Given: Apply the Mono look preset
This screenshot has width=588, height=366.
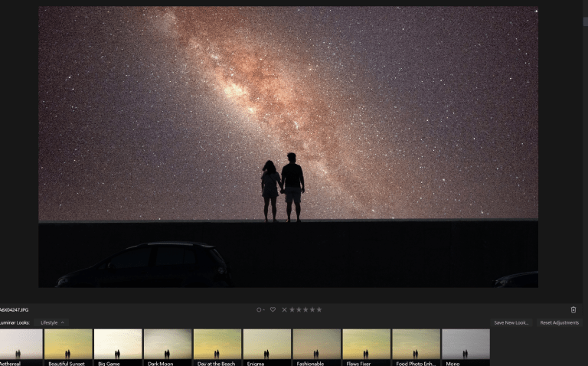Looking at the screenshot, I should [x=465, y=345].
